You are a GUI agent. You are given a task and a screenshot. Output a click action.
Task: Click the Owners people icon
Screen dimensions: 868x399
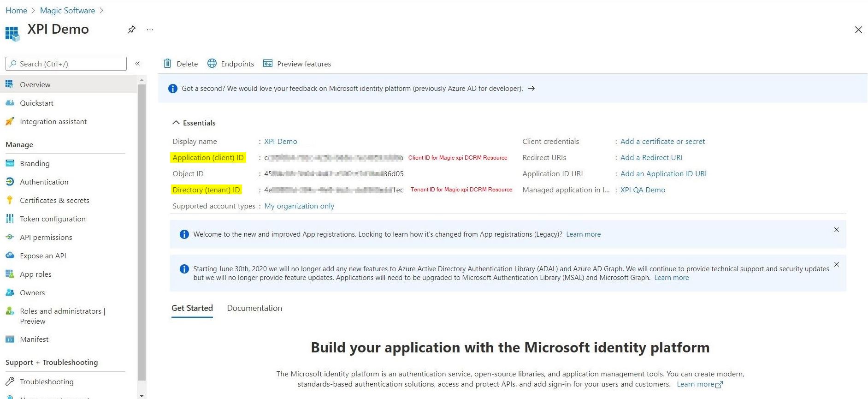pyautogui.click(x=10, y=292)
